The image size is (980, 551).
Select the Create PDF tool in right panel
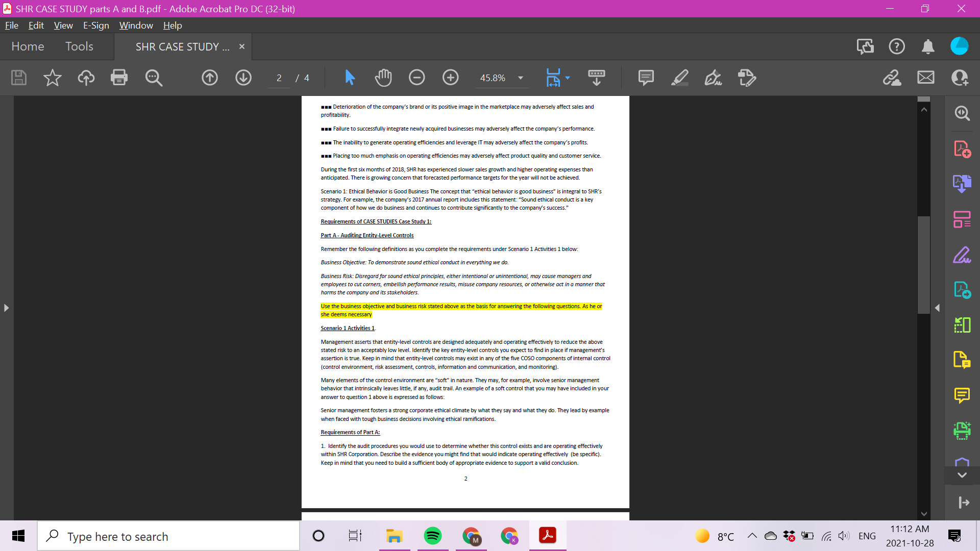tap(963, 149)
